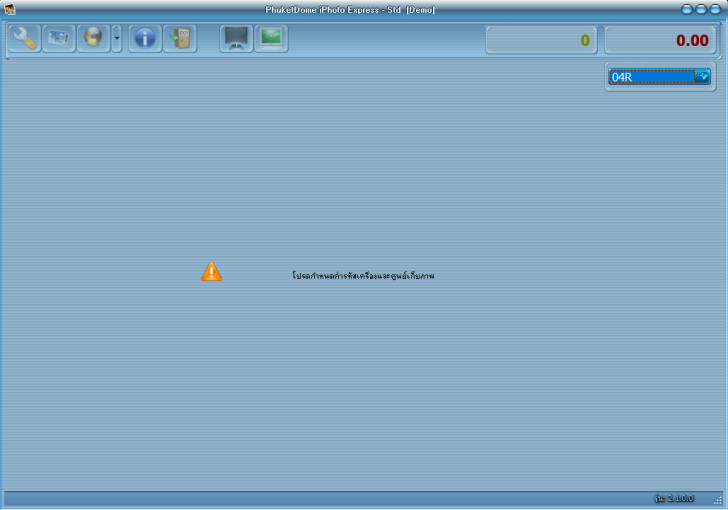Click the orange warning triangle icon
Screen dimensions: 728x510
click(x=211, y=271)
